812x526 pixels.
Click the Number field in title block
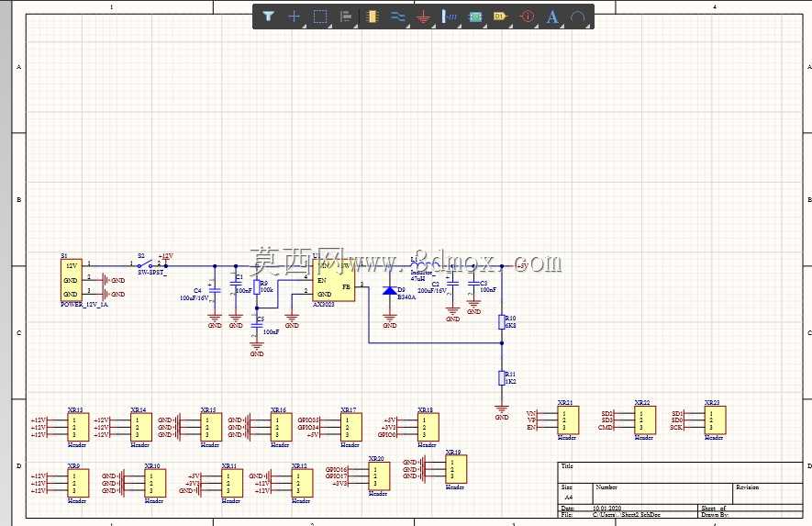coord(662,493)
